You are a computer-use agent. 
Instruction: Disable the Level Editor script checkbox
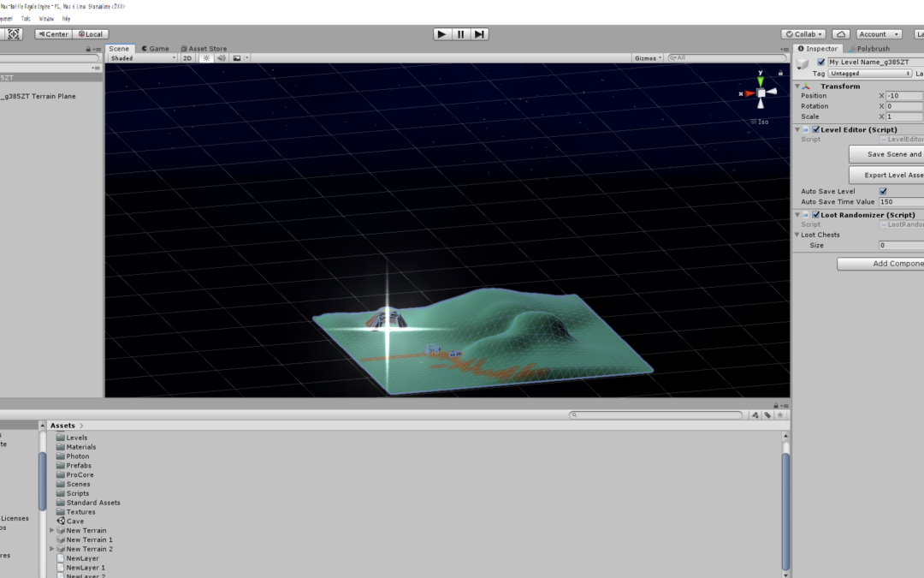click(816, 130)
